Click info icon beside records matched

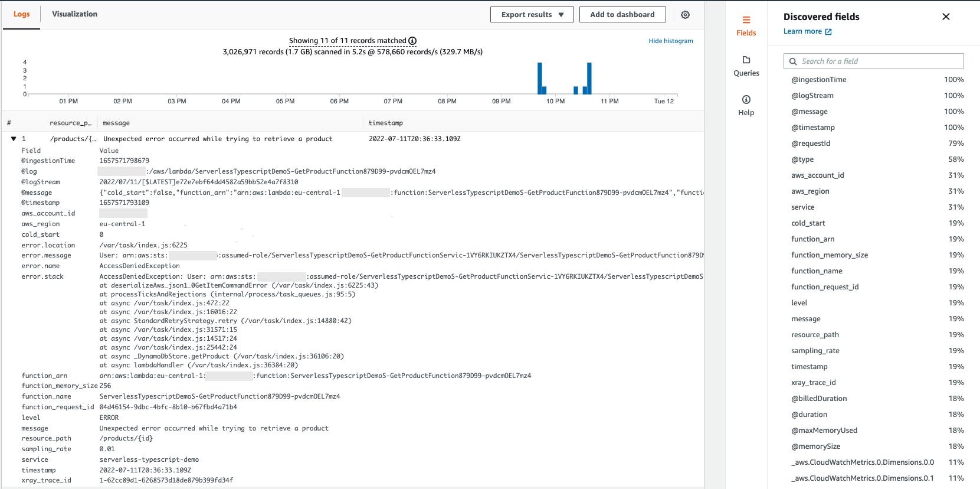(412, 41)
